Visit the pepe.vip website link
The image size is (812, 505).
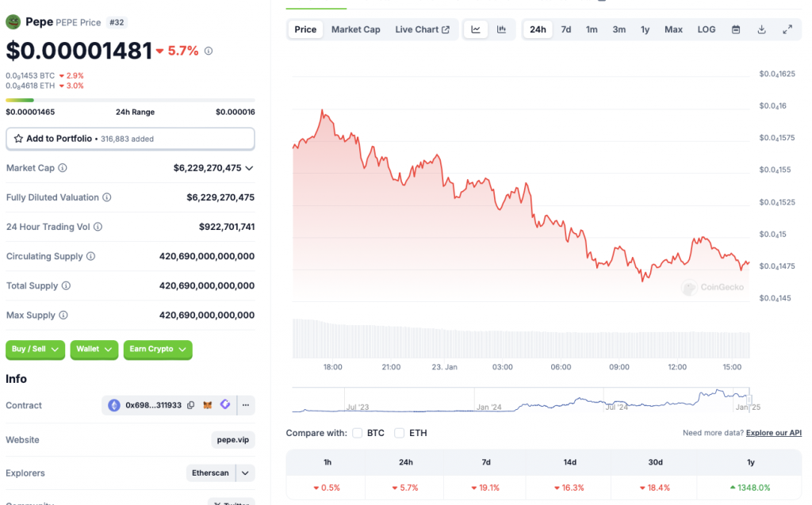point(232,439)
